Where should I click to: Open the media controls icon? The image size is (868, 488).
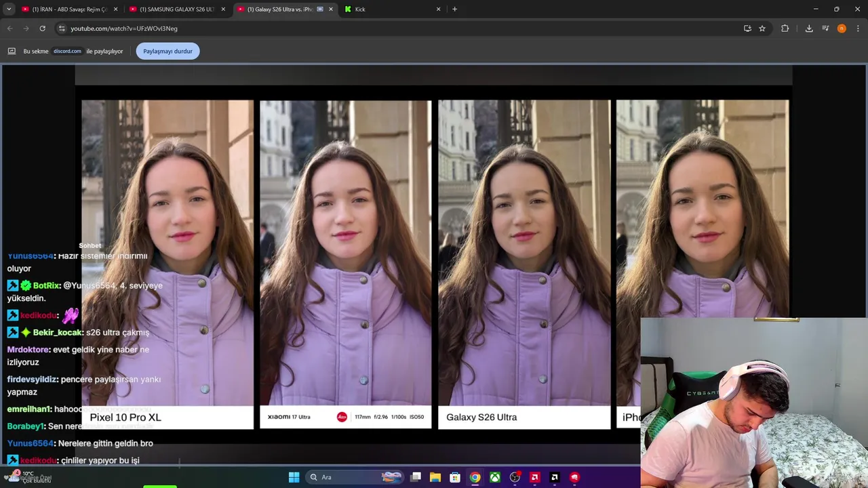[x=825, y=28]
